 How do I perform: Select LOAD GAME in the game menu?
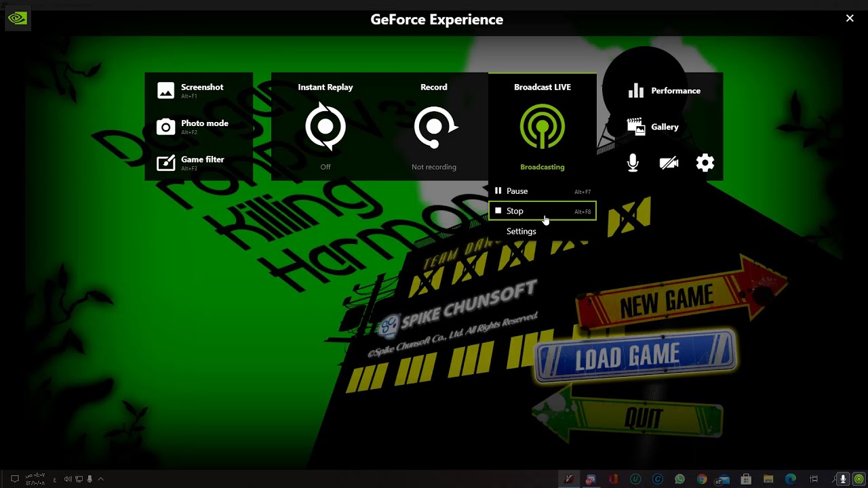point(635,355)
